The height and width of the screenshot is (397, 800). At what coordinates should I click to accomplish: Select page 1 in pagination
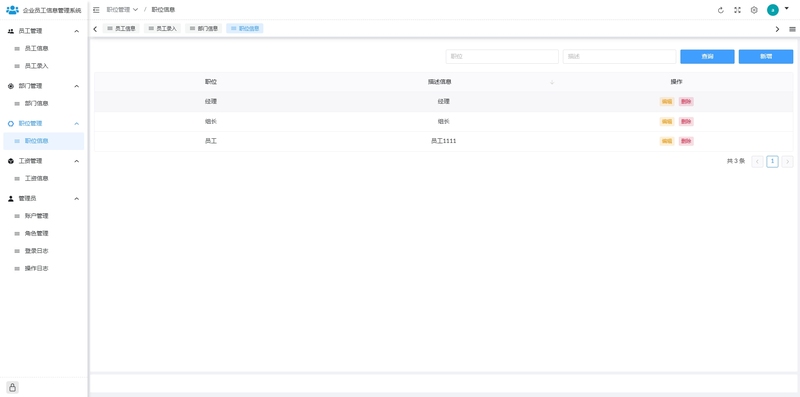coord(772,162)
